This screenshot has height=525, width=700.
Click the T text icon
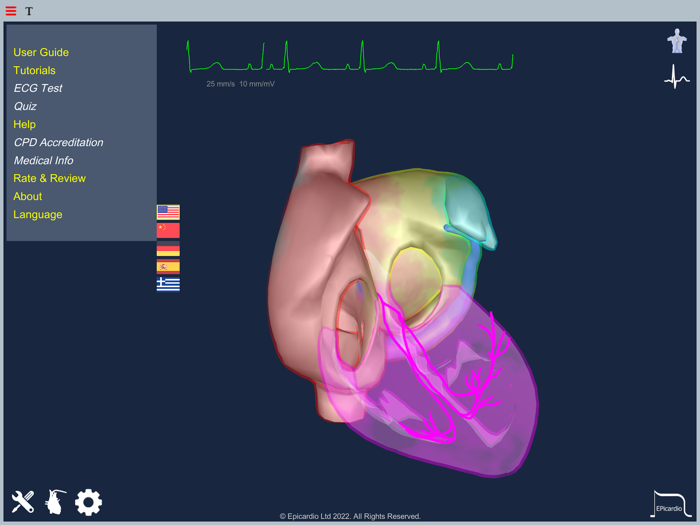coord(29,11)
